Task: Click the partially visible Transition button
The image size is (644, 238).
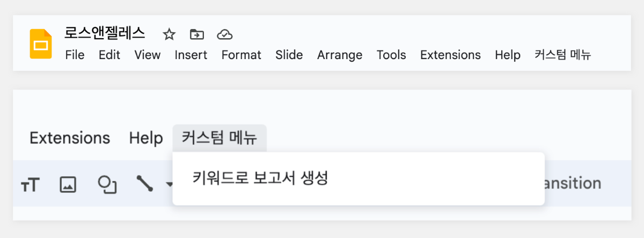Action: [x=573, y=183]
